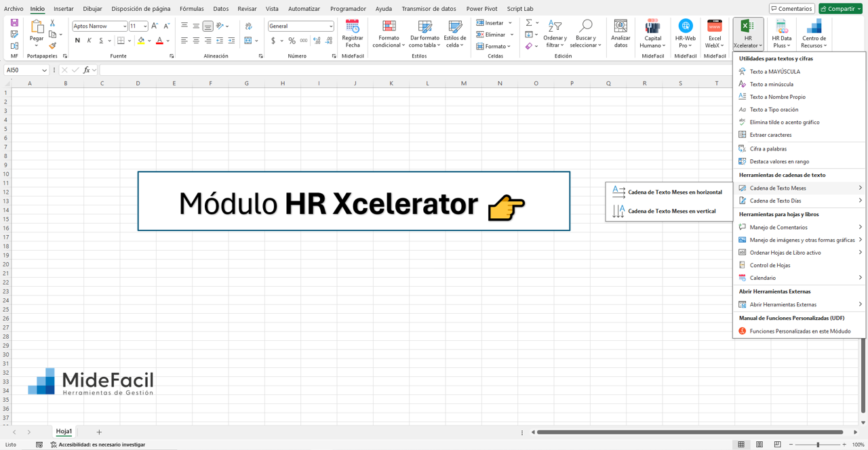868x450 pixels.
Task: Click the Compartir button
Action: coord(840,8)
